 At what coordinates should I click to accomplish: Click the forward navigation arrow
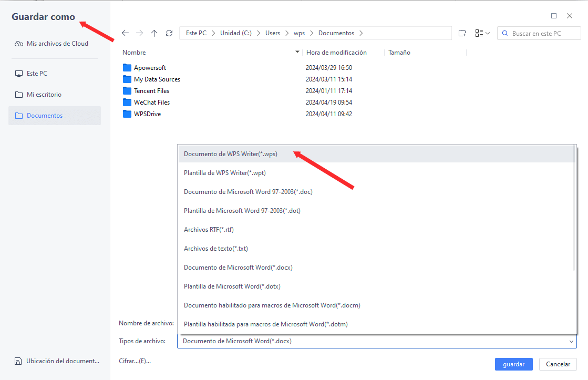click(139, 33)
